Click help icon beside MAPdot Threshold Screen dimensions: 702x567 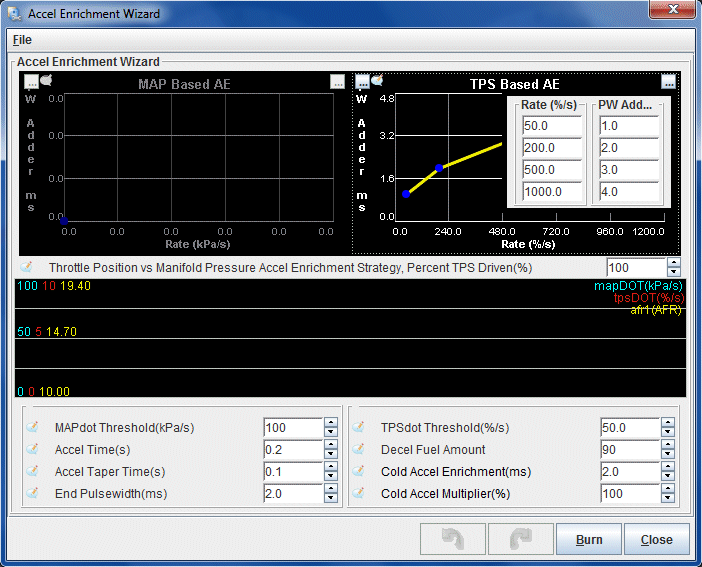click(x=31, y=427)
